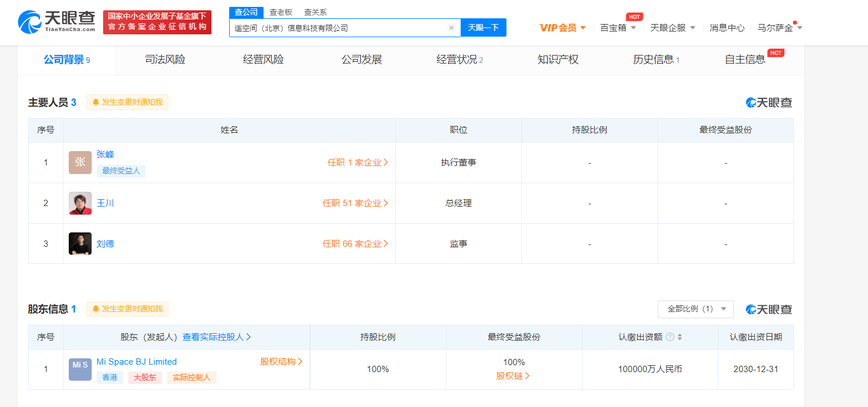Image resolution: width=868 pixels, height=407 pixels.
Task: Click the 天眼一下 search button
Action: tap(483, 27)
